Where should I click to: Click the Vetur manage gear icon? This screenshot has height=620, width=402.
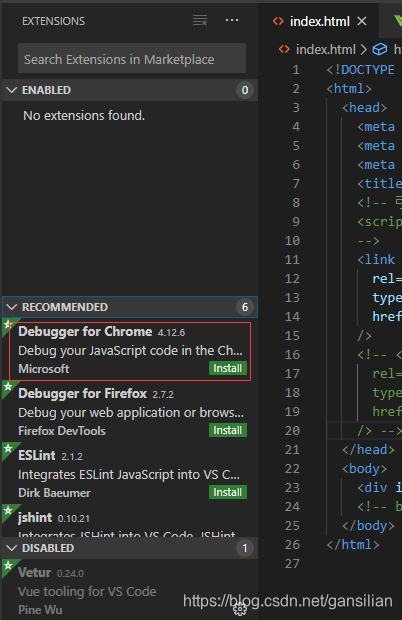[x=240, y=610]
